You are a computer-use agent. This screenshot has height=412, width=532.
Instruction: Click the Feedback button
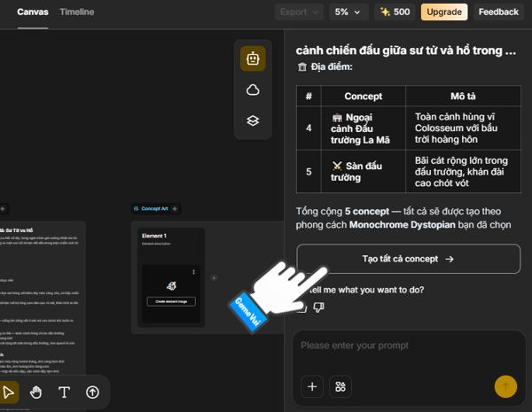point(498,12)
